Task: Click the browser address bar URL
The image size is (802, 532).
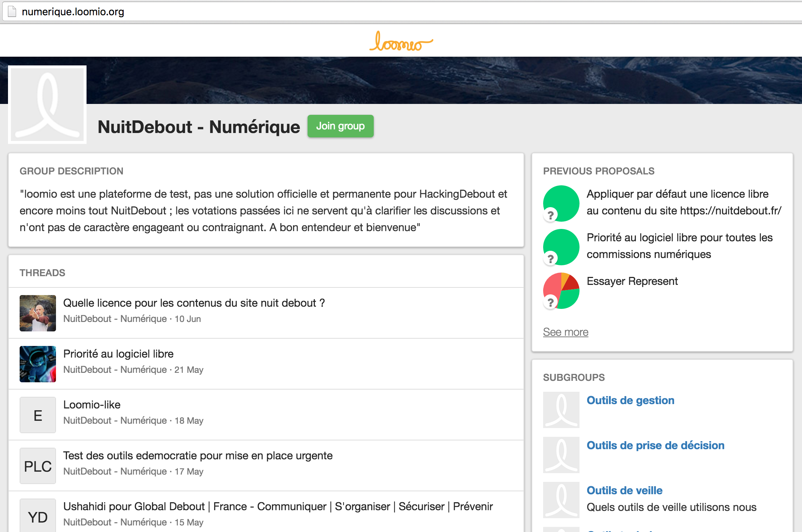Action: [73, 12]
